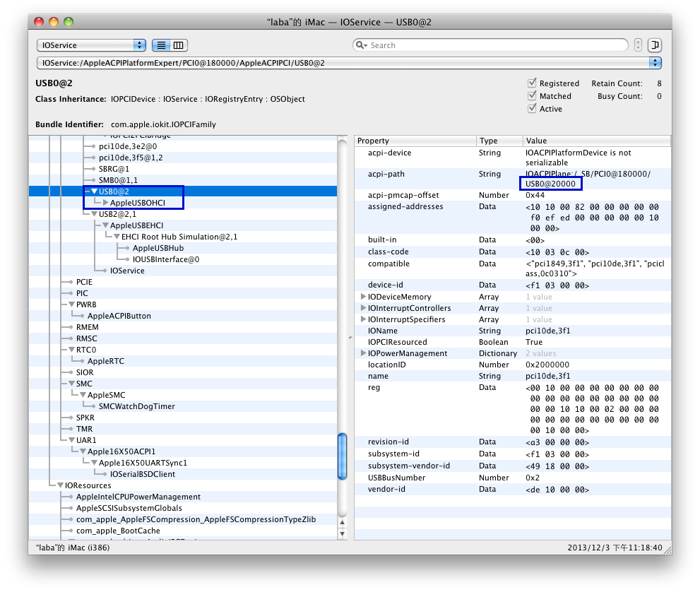Collapse the AppleUSBEHCI node

pyautogui.click(x=106, y=225)
